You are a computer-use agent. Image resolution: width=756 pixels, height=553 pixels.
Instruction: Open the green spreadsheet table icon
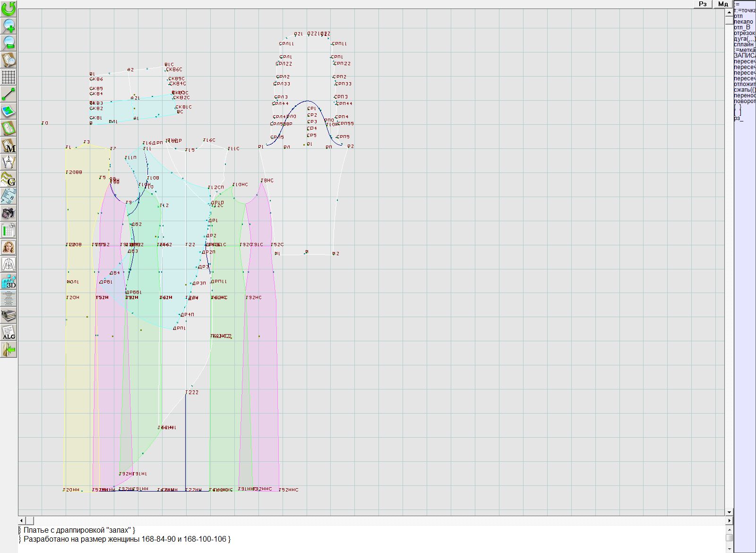(x=9, y=231)
